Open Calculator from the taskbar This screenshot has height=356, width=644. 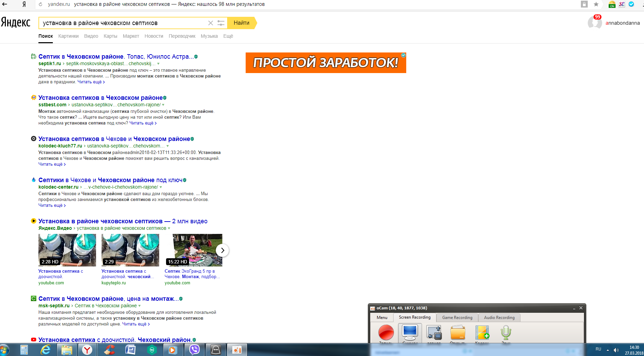coord(24,350)
